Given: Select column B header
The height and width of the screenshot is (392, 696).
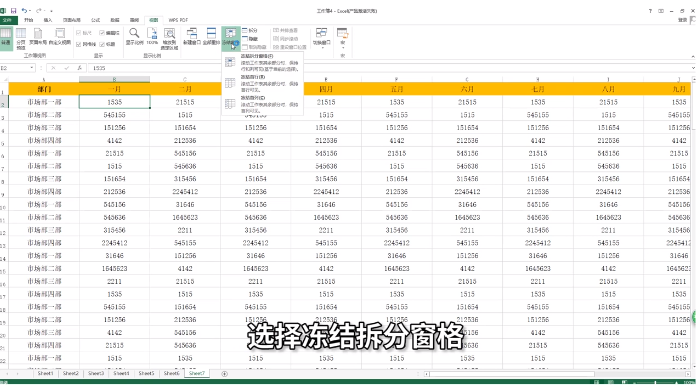Looking at the screenshot, I should pos(115,79).
